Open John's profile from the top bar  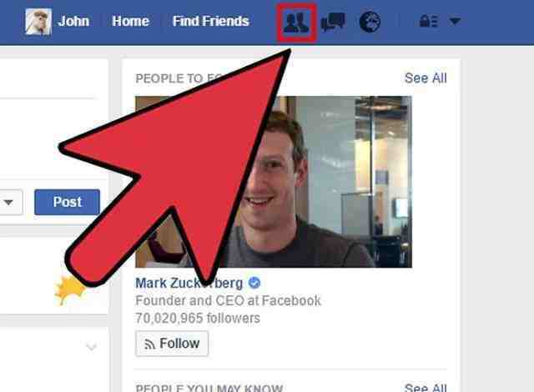point(73,21)
